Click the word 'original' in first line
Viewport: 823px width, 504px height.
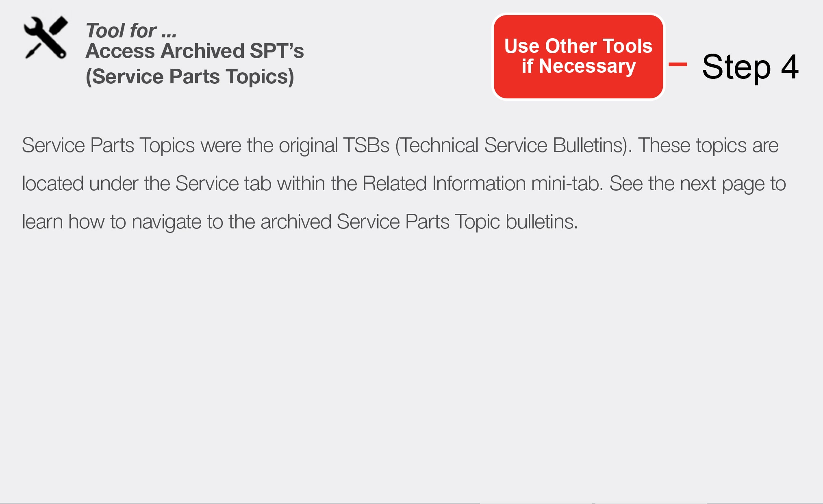tap(308, 146)
